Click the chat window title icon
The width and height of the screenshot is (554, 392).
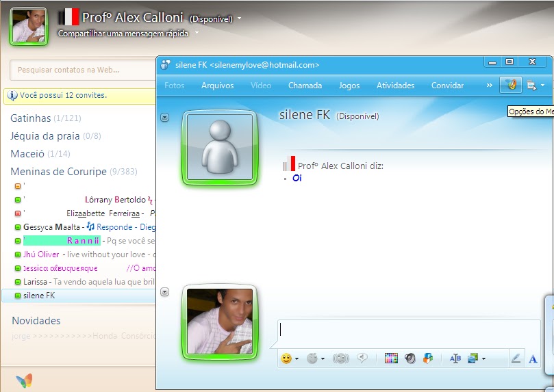[165, 65]
